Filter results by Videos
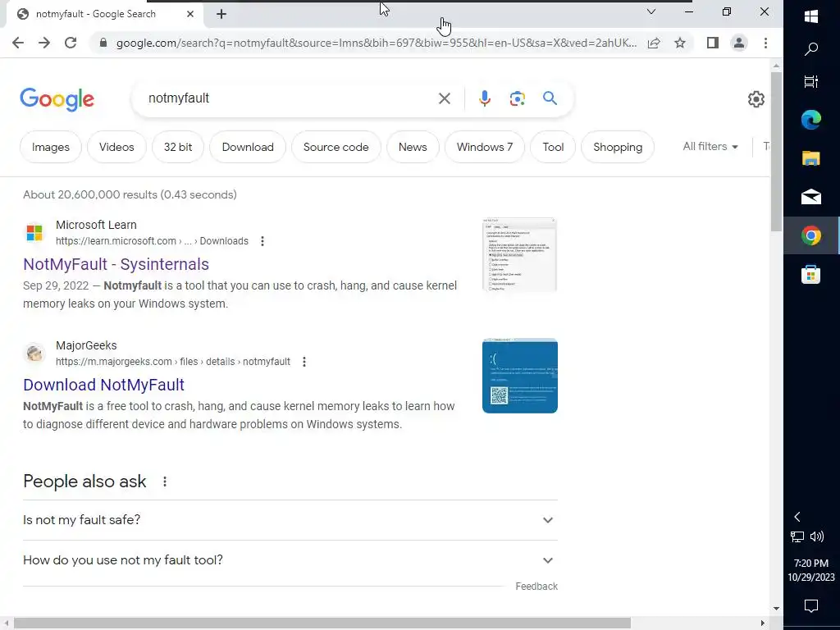840x630 pixels. [x=116, y=147]
